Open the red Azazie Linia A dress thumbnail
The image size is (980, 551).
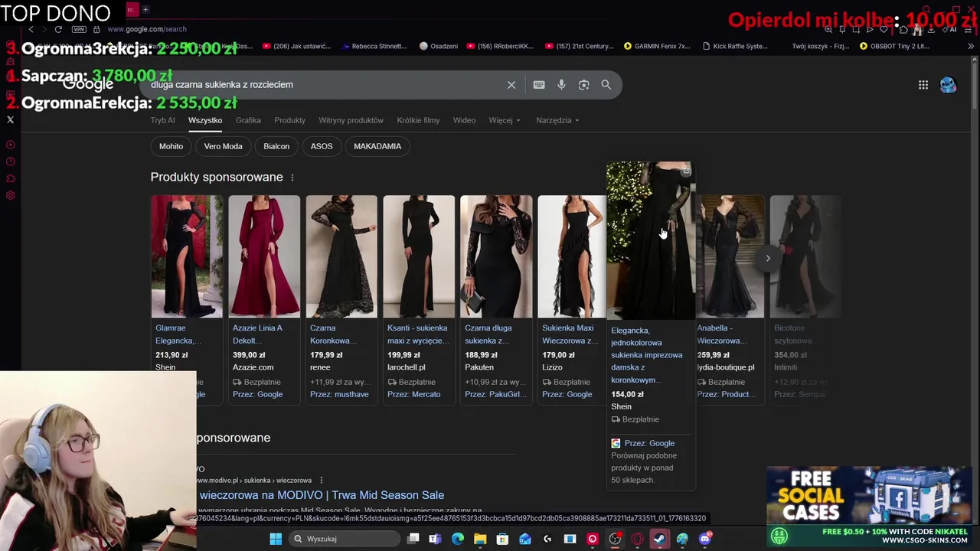264,256
